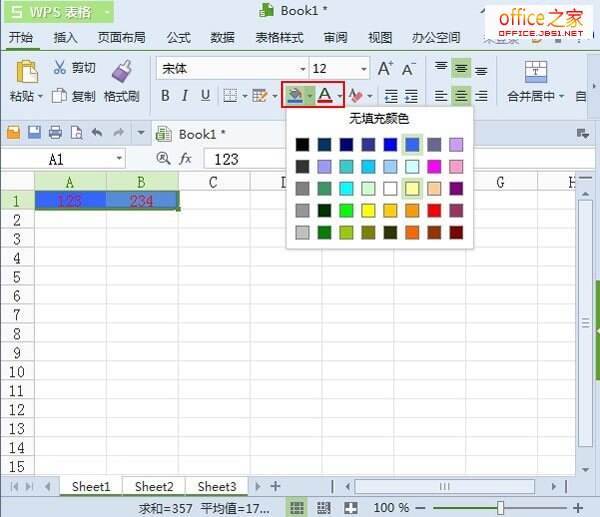The width and height of the screenshot is (600, 517).
Task: Click the Print icon in quick toolbar
Action: [55, 133]
